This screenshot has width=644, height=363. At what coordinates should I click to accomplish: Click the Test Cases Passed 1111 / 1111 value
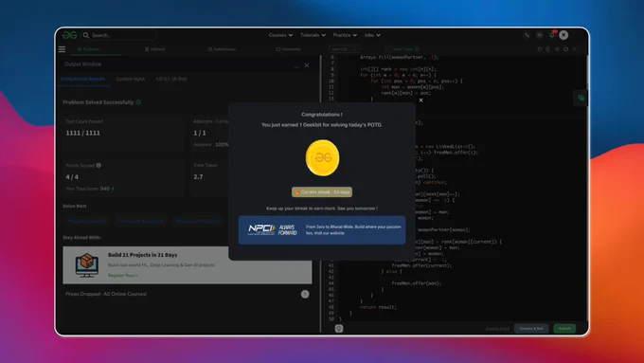[x=83, y=134]
